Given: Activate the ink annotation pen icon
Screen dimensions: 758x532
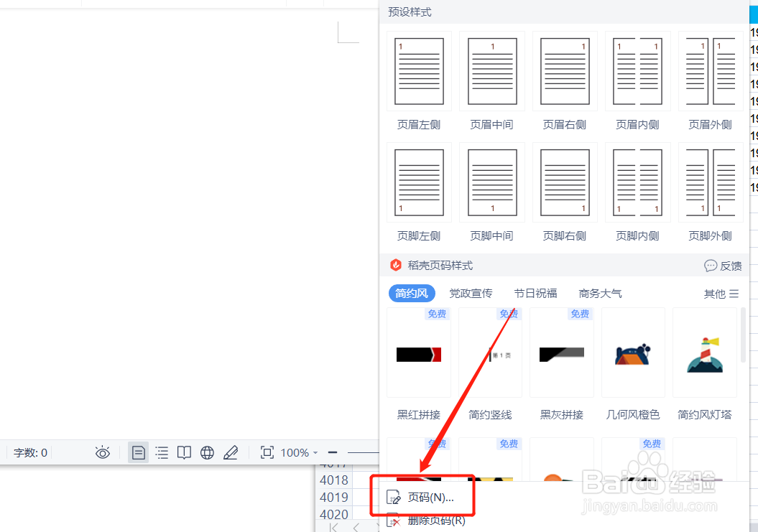Looking at the screenshot, I should [231, 452].
